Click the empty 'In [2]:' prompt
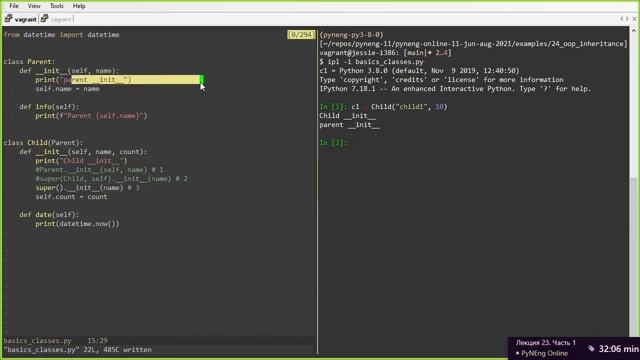Image resolution: width=640 pixels, height=360 pixels. (333, 142)
